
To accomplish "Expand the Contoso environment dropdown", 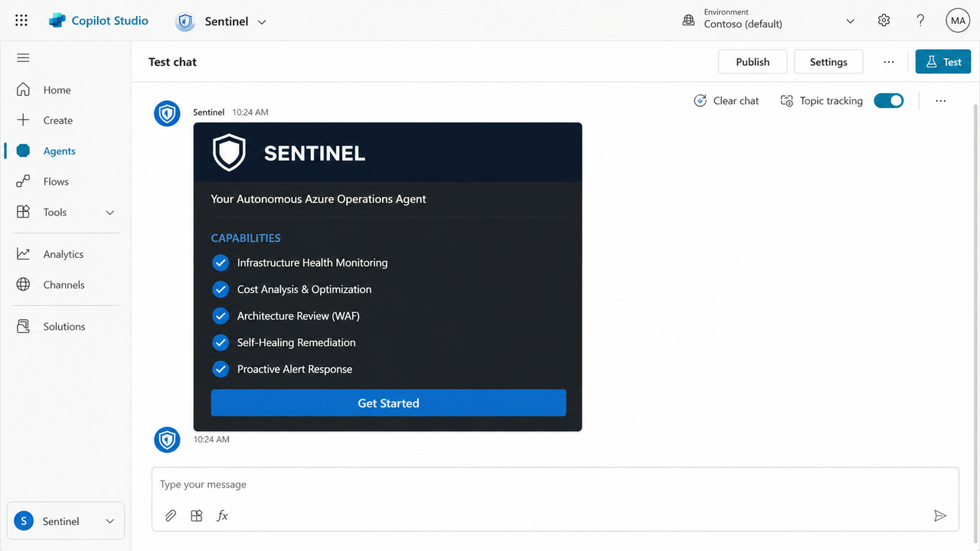I will (x=850, y=21).
